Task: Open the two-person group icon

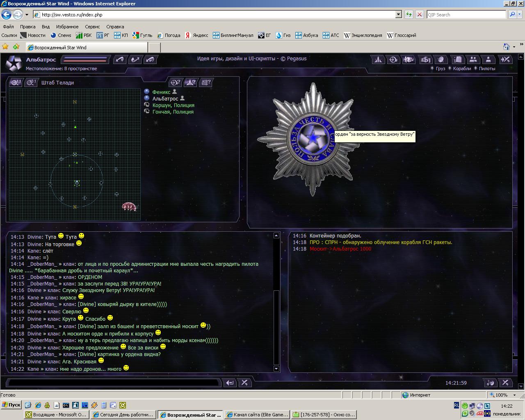Action: click(473, 59)
